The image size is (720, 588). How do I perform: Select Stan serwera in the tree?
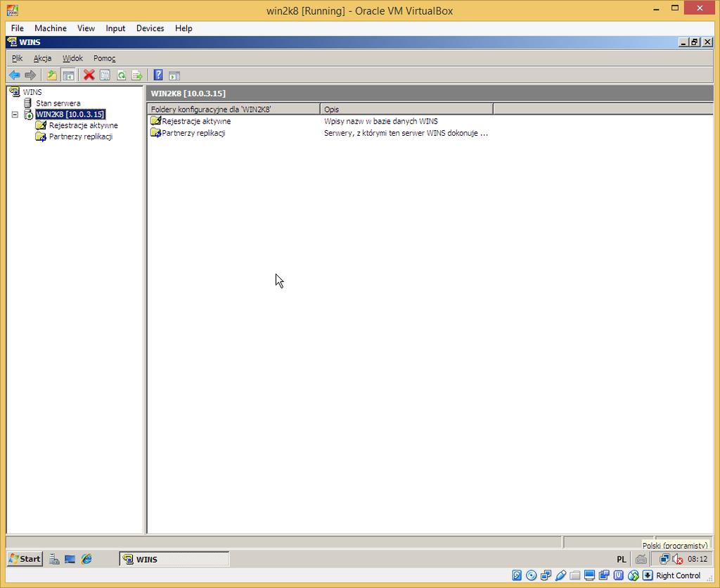click(58, 103)
